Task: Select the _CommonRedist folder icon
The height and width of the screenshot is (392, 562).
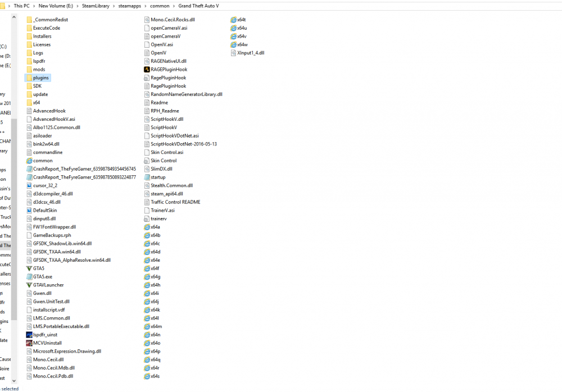Action: pyautogui.click(x=29, y=20)
